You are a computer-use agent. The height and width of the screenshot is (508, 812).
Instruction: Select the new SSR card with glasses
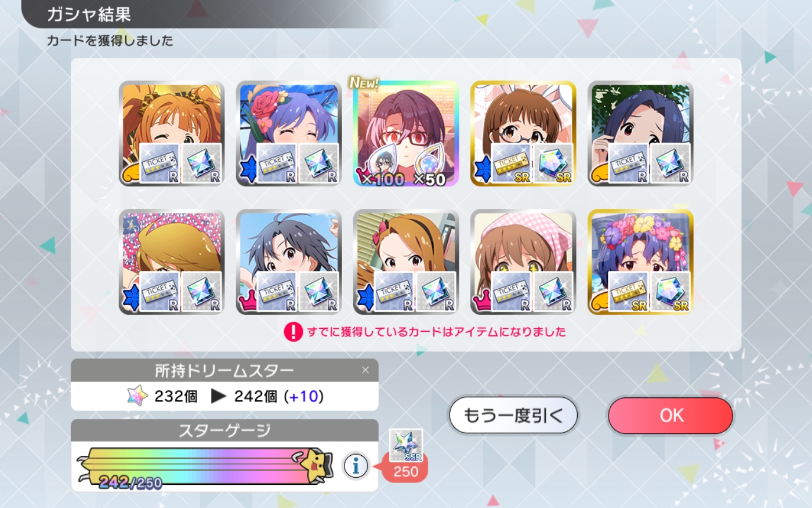[x=406, y=134]
